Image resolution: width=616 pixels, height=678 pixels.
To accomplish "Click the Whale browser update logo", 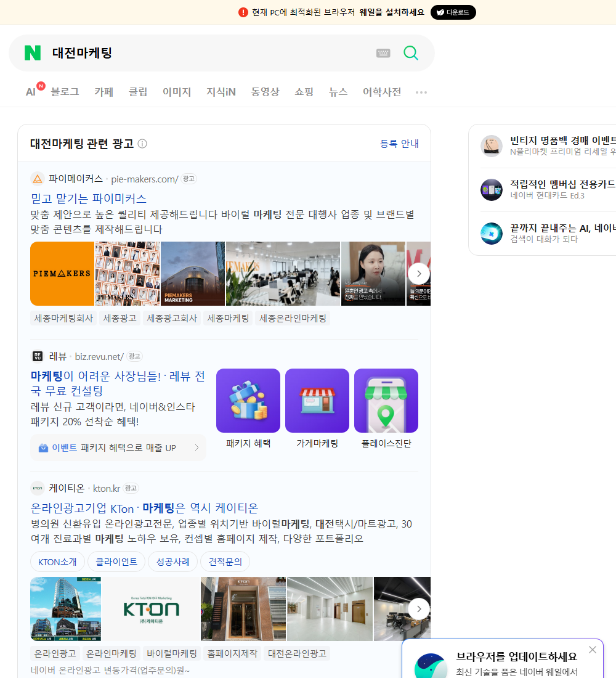I will pos(431,666).
